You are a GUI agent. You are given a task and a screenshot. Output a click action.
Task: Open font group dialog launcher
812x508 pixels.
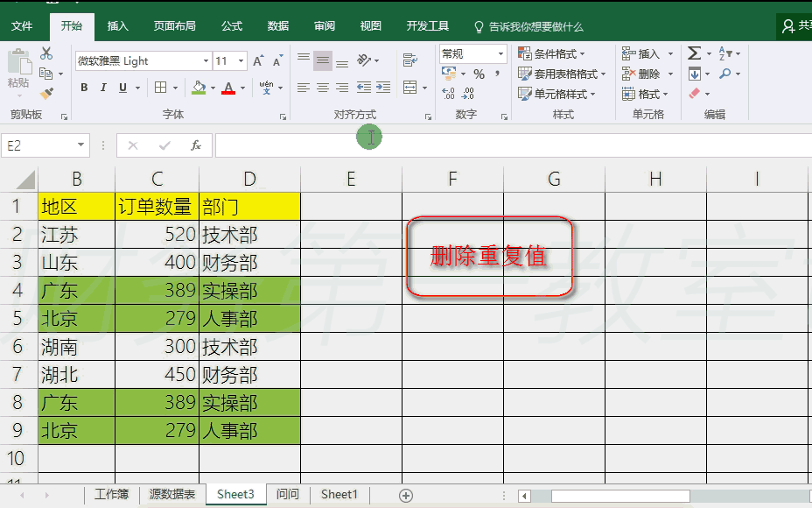click(283, 116)
